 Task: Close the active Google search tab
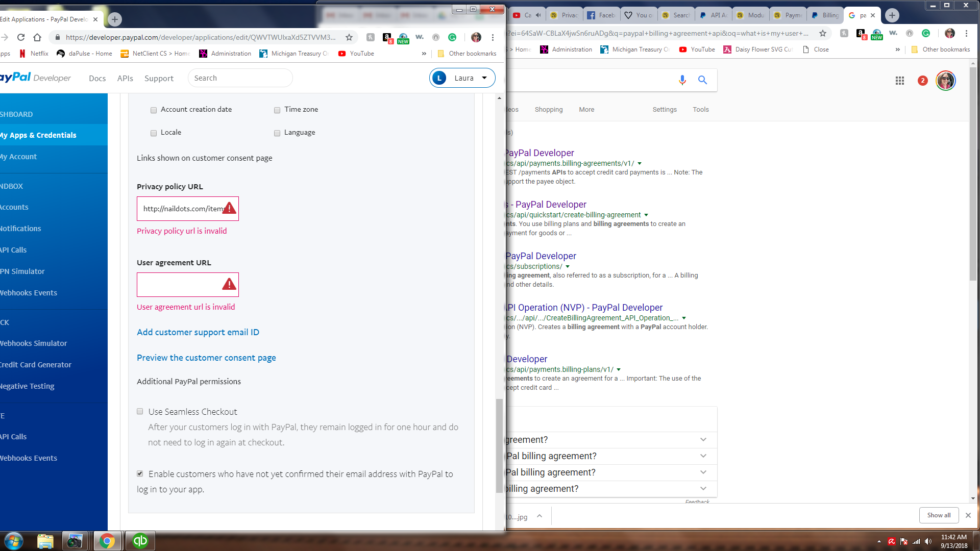[873, 15]
